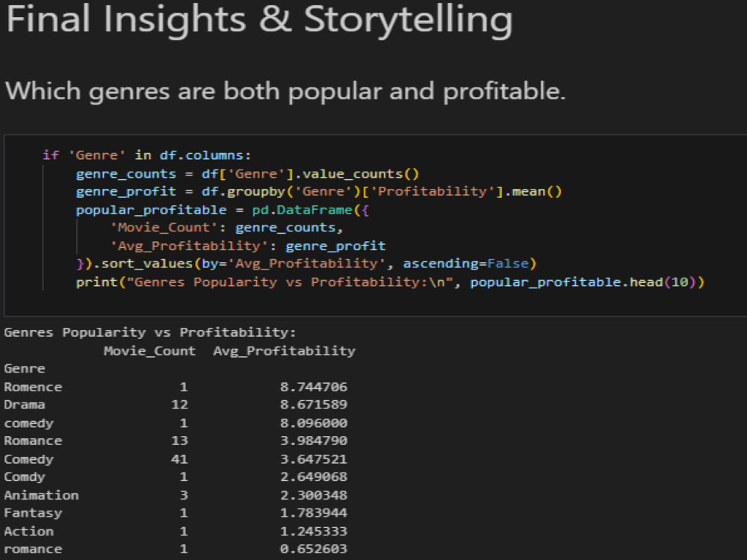This screenshot has height=560, width=747.
Task: Click the value 3.647521
Action: 314,459
